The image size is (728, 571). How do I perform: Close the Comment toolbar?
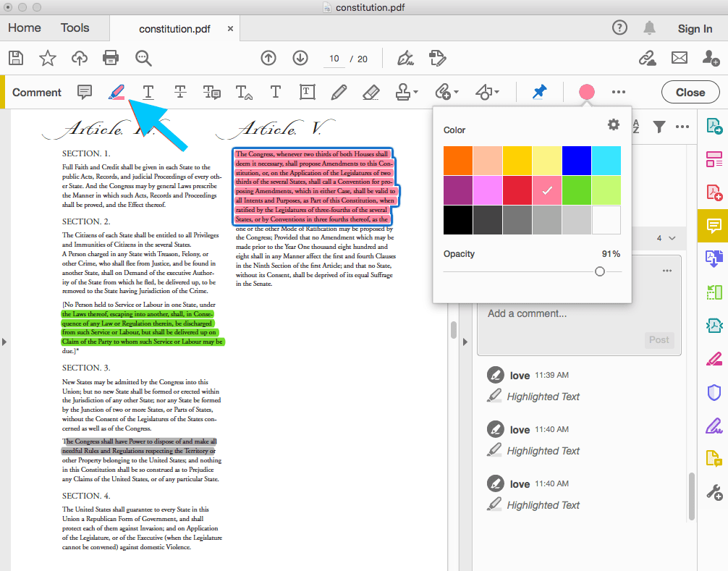point(690,92)
